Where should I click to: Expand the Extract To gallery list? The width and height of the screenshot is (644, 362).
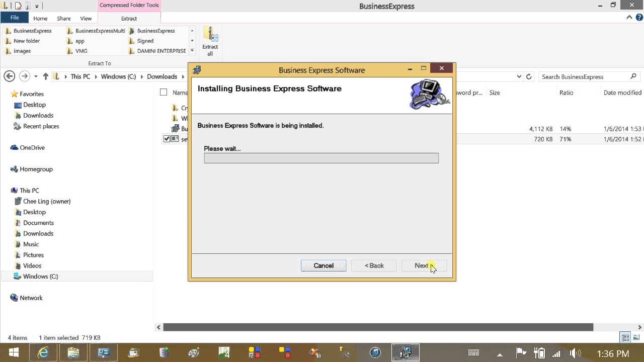192,51
